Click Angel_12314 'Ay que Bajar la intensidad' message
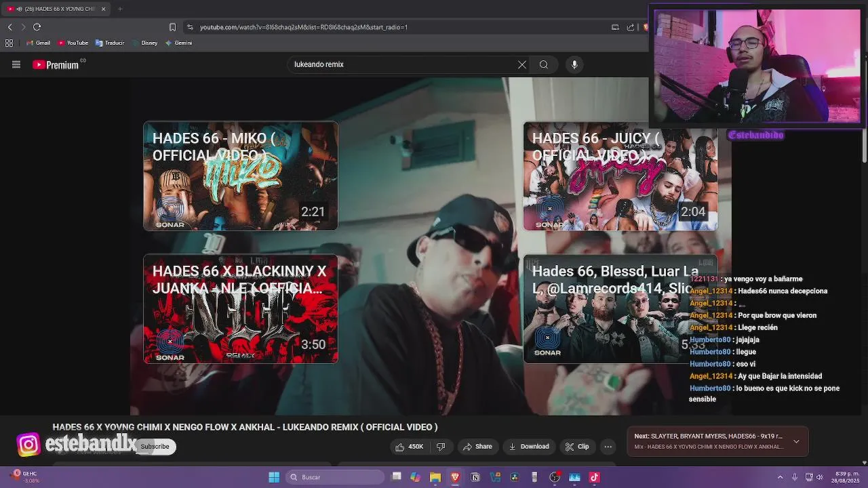Image resolution: width=868 pixels, height=488 pixels. (755, 376)
